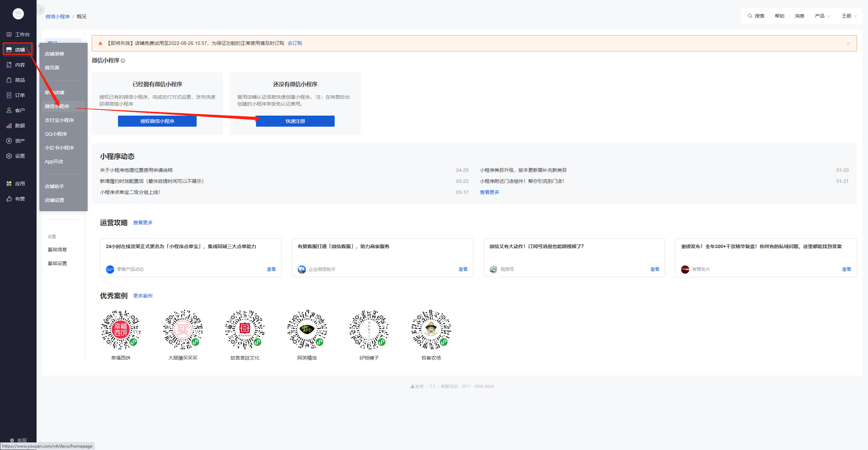Open 基础信息 in the settings sidebar
The height and width of the screenshot is (450, 868).
57,250
